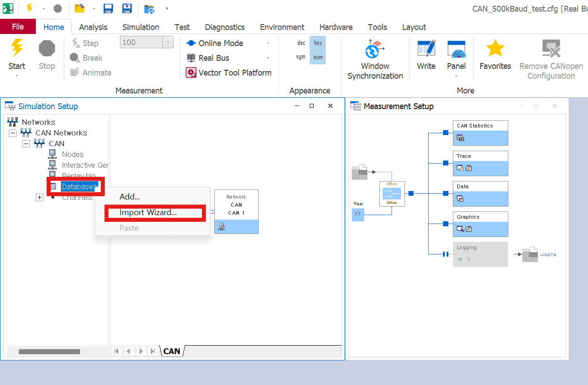Click the CANoe application icon in title bar
Image resolution: width=588 pixels, height=385 pixels.
tap(8, 8)
